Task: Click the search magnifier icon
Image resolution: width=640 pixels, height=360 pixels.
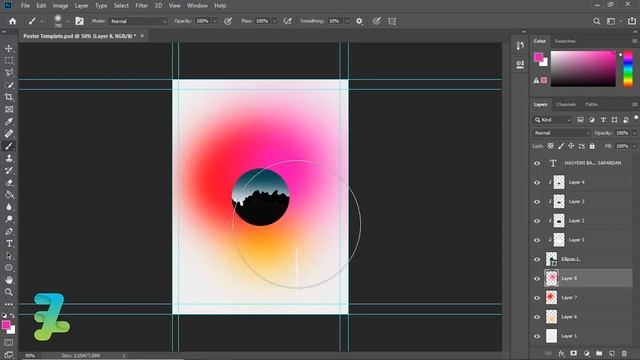Action: click(x=596, y=21)
